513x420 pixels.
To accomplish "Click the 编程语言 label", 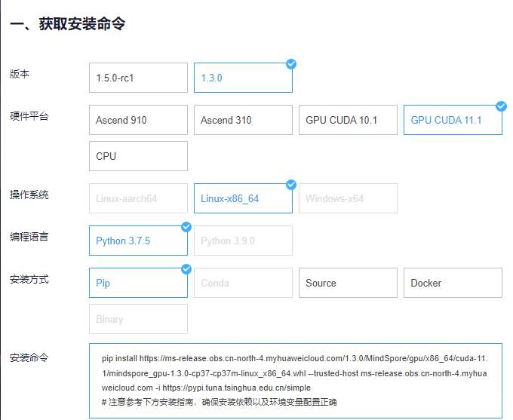I will pos(29,237).
